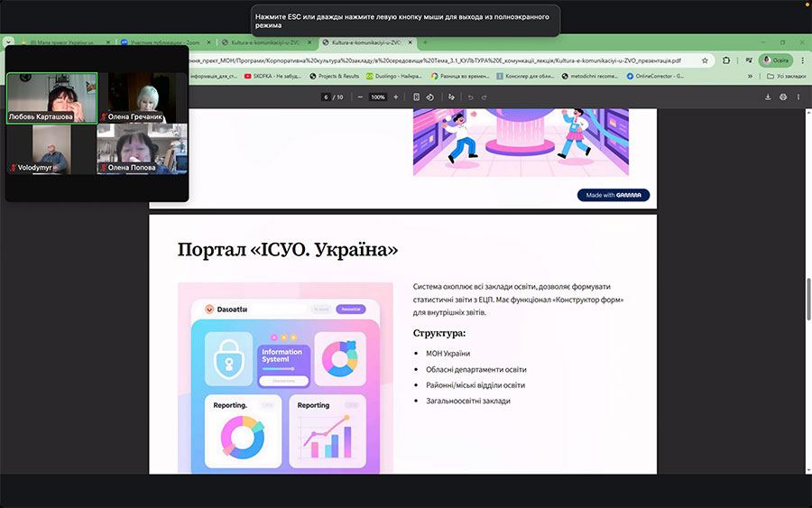The width and height of the screenshot is (812, 508).
Task: Zoom in the PDF with plus button
Action: point(396,97)
